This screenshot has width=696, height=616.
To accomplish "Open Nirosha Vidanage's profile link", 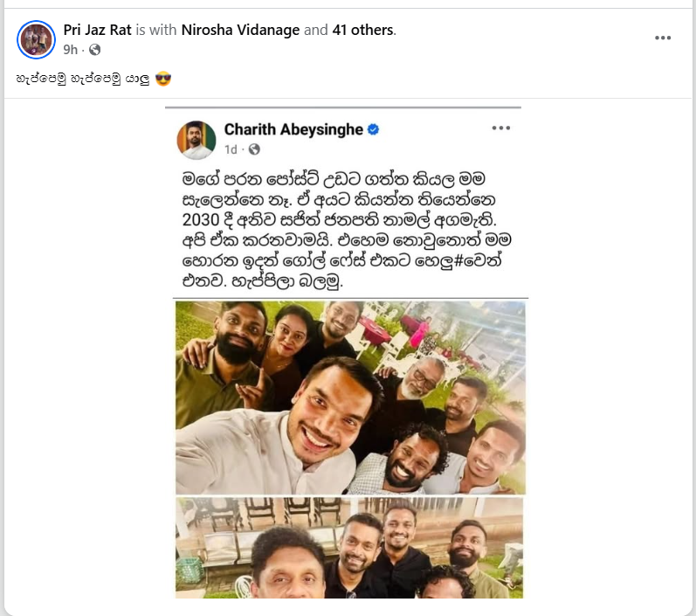I will 240,30.
